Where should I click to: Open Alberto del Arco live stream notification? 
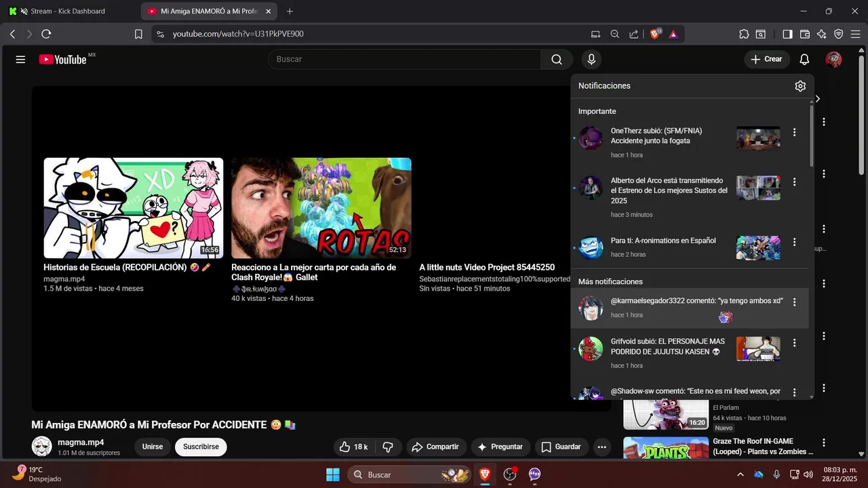pyautogui.click(x=690, y=197)
